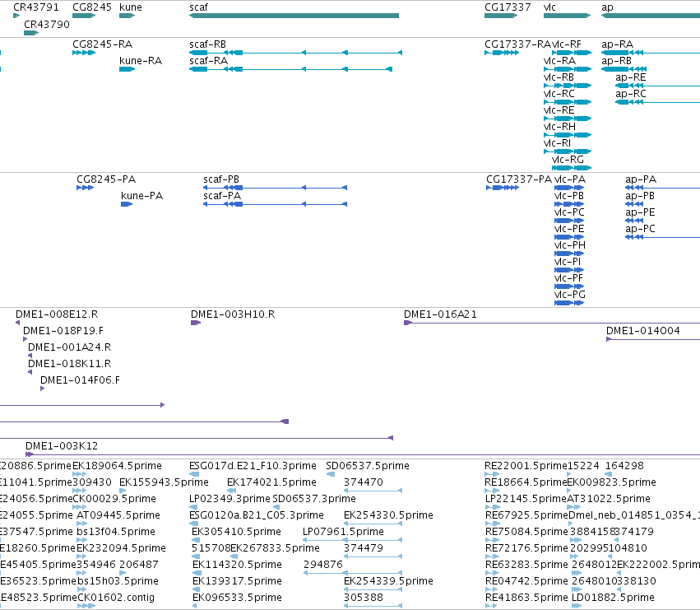The image size is (700, 610).
Task: Click the CG17337-RA transcript label
Action: pyautogui.click(x=518, y=44)
